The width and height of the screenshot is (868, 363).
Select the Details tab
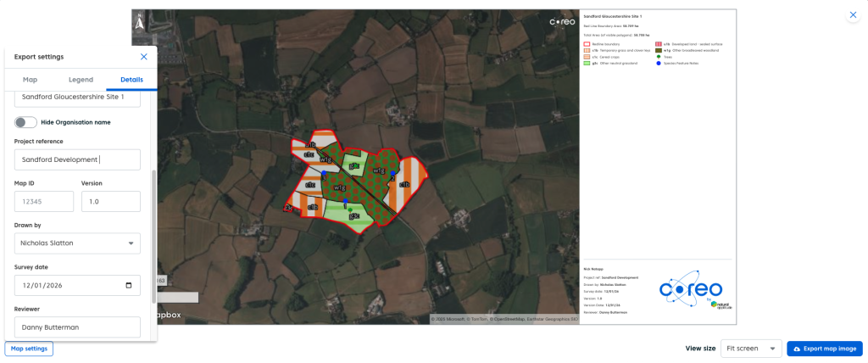coord(131,79)
